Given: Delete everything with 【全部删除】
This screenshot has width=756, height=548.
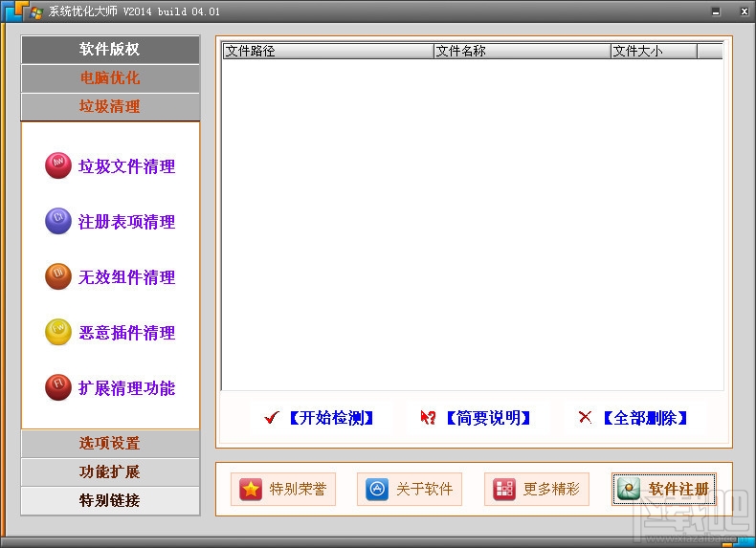Looking at the screenshot, I should 645,418.
